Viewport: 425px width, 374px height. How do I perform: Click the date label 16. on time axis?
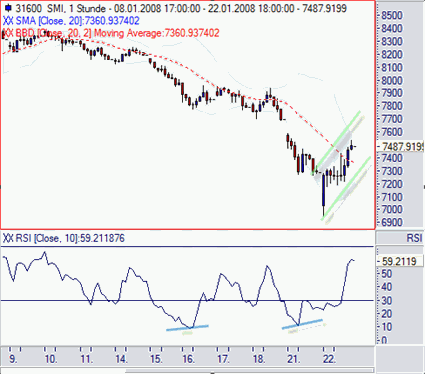(x=188, y=359)
